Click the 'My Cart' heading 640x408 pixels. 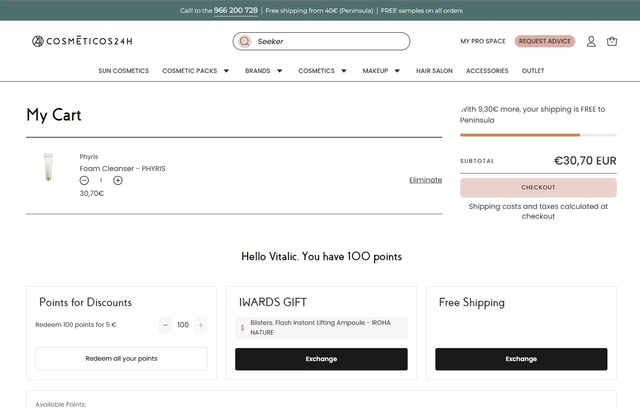click(54, 115)
